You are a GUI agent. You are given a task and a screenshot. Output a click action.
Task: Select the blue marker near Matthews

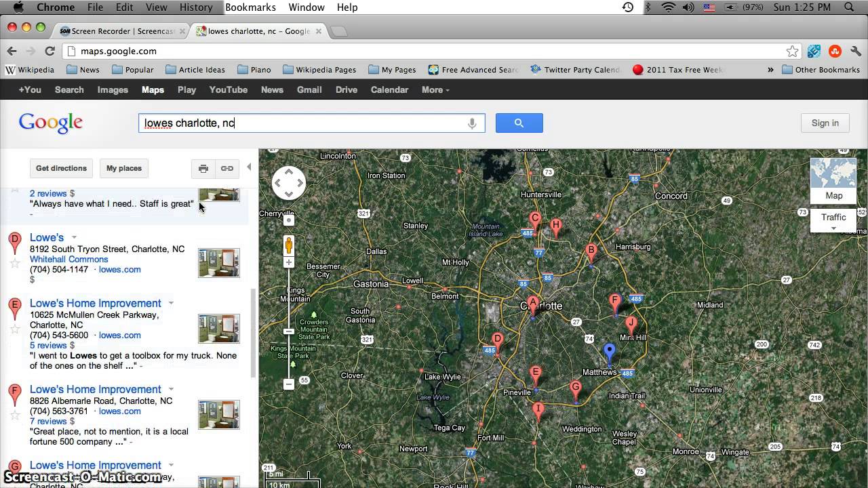tap(610, 352)
